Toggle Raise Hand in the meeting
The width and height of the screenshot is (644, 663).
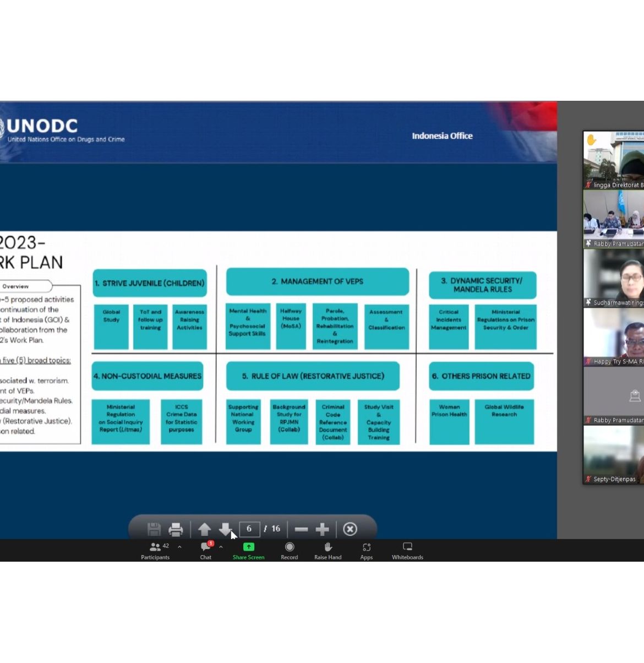(x=328, y=550)
